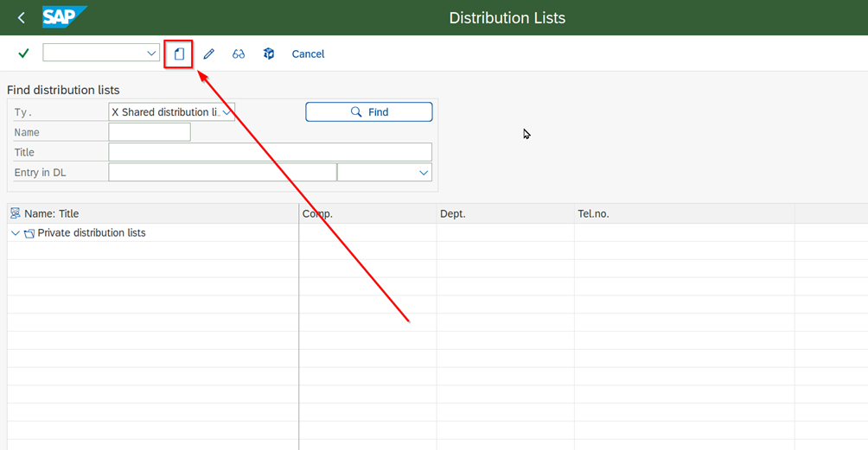The height and width of the screenshot is (450, 868).
Task: Click the Comp. column header
Action: (x=317, y=213)
